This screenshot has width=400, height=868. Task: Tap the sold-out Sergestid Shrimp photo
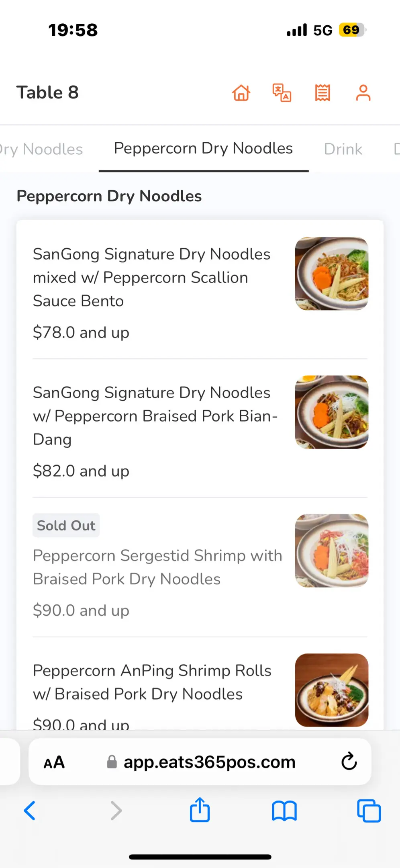[x=332, y=551]
